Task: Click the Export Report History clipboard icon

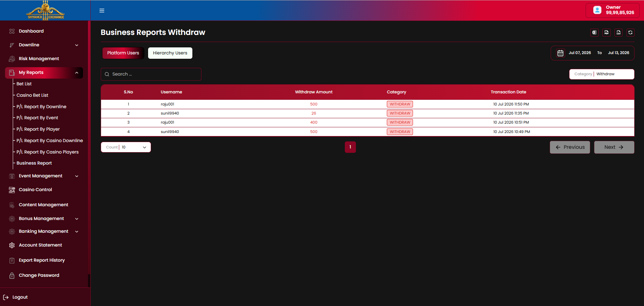Action: click(12, 260)
